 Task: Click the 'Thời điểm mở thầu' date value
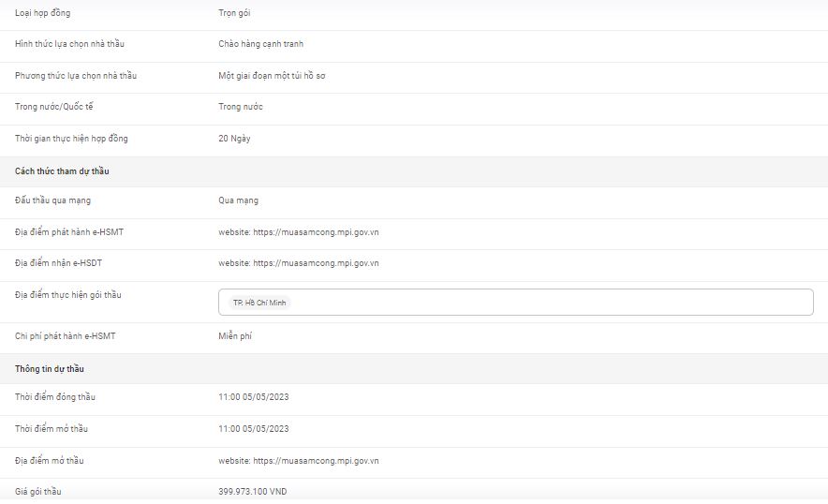[x=253, y=429]
